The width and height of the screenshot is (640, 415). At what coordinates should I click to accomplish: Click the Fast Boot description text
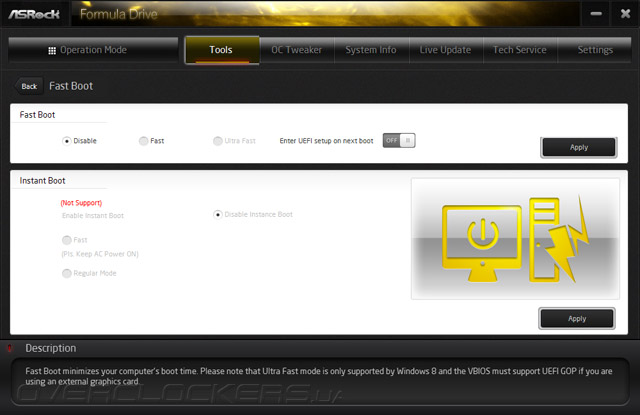coord(319,376)
